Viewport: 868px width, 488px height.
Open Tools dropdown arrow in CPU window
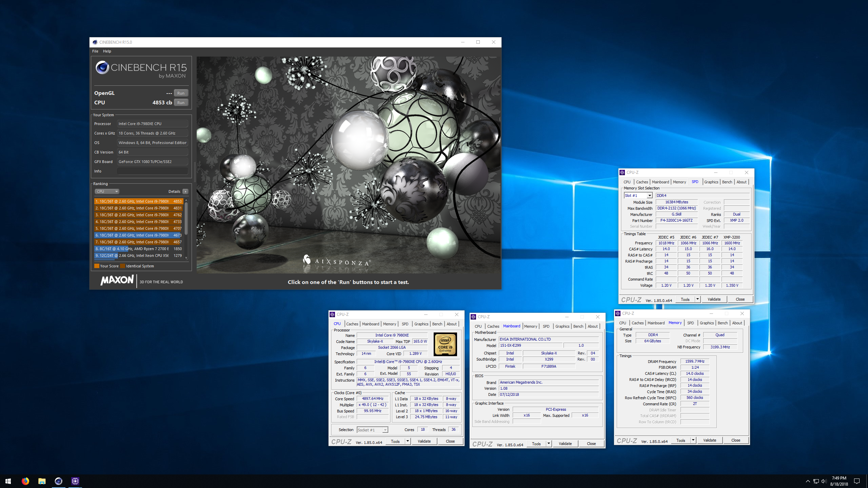pos(408,441)
